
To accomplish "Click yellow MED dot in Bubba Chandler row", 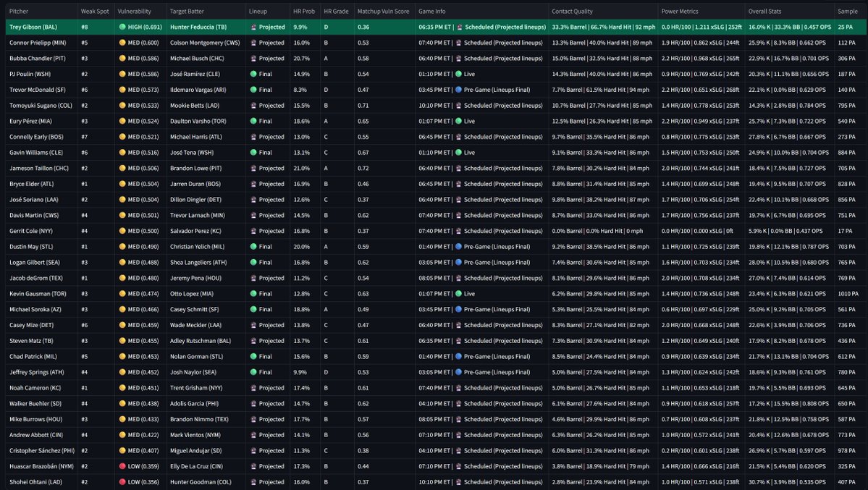I will click(122, 58).
